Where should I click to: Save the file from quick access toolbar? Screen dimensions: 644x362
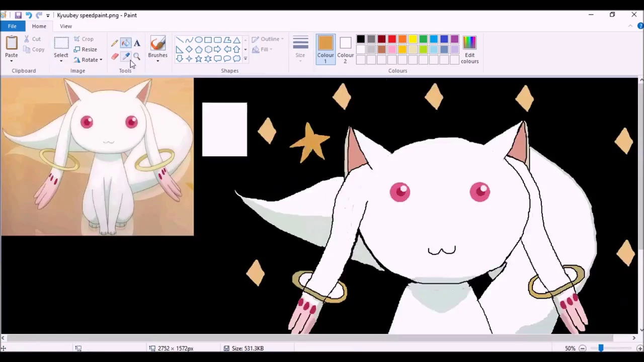coord(18,15)
